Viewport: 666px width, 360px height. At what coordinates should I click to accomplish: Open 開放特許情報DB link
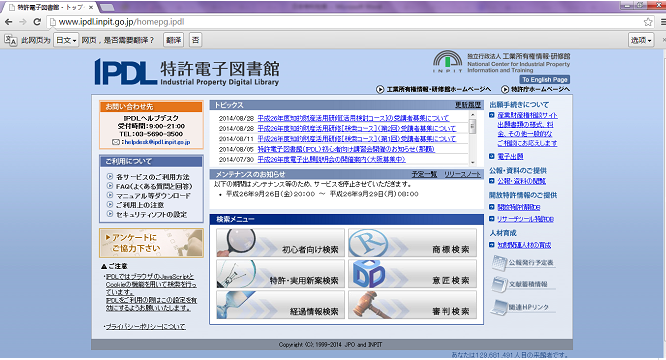(x=519, y=207)
